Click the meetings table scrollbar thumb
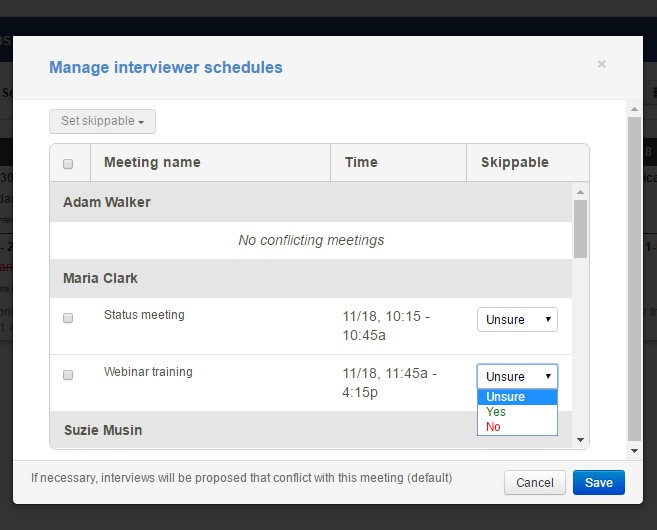The width and height of the screenshot is (657, 530). [581, 228]
